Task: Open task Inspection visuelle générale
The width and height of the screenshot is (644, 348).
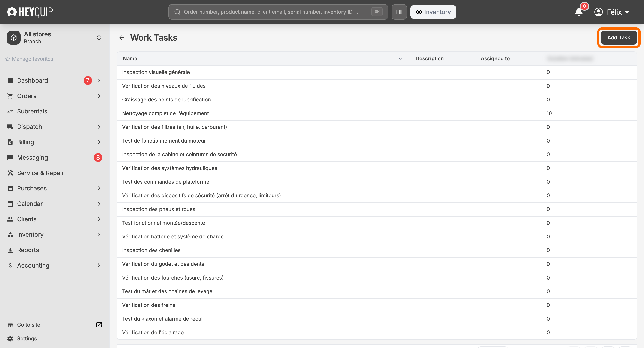Action: coord(376,73)
